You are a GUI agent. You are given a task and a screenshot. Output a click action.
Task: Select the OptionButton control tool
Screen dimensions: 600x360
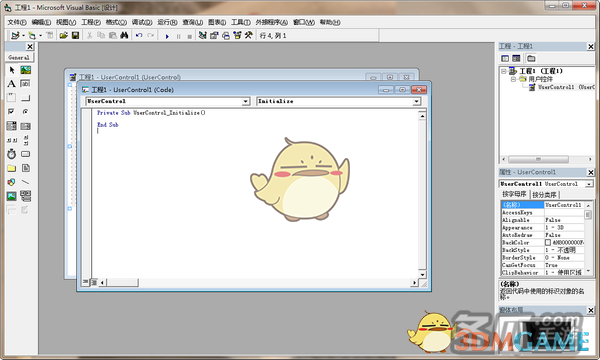point(26,112)
